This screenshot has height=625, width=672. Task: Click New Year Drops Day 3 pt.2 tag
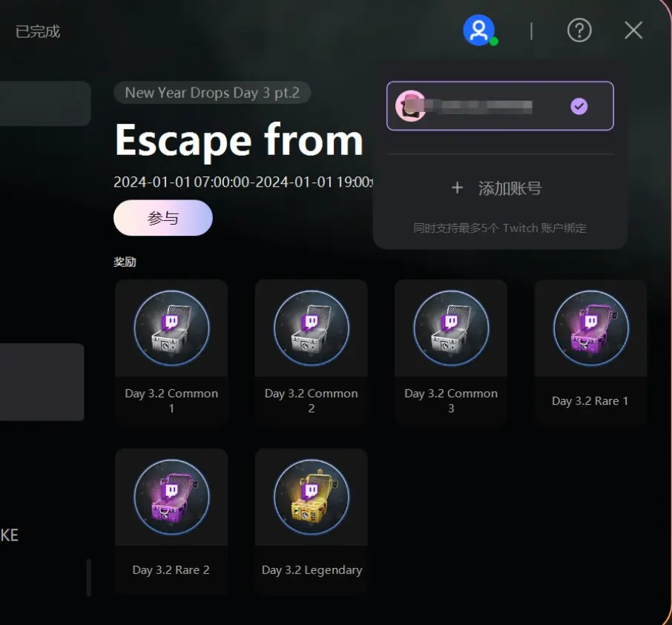[x=212, y=93]
